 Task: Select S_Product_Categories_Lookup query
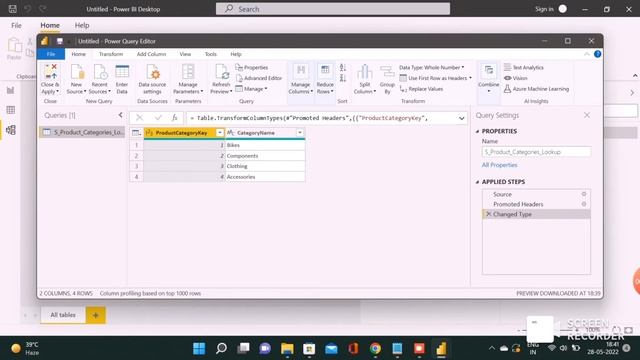coord(83,132)
